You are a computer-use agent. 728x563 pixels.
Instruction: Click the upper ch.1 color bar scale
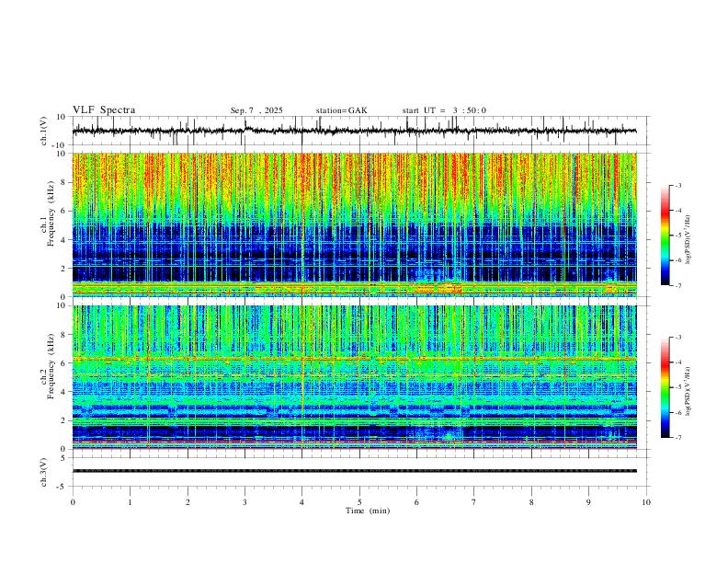tap(665, 236)
